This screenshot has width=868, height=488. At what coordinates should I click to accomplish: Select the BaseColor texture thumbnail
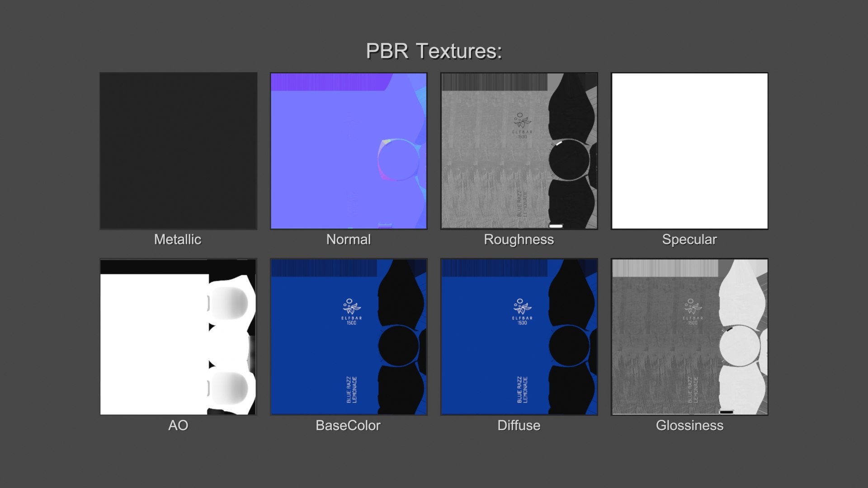(x=349, y=337)
